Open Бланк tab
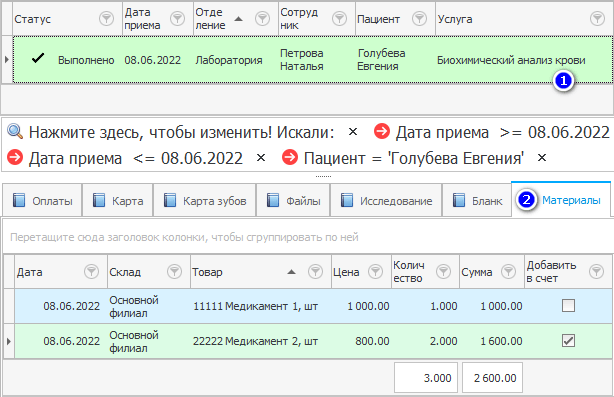The width and height of the screenshot is (614, 397). click(477, 200)
